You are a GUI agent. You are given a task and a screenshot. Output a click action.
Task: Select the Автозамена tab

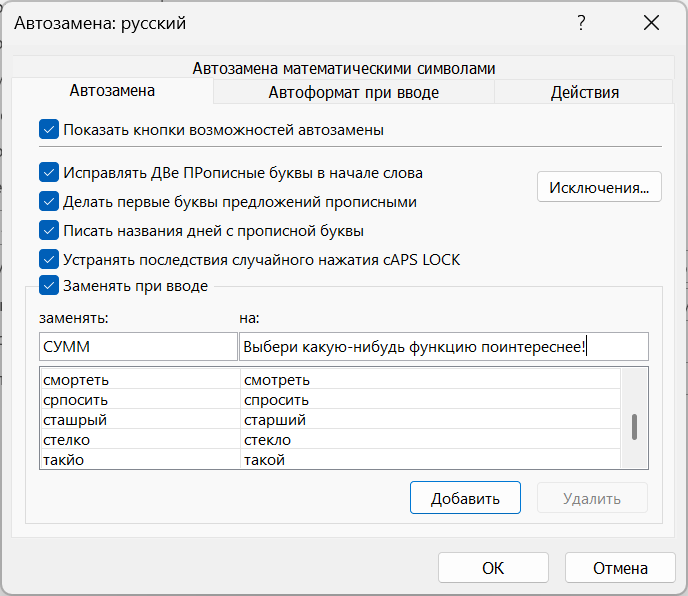click(x=112, y=91)
